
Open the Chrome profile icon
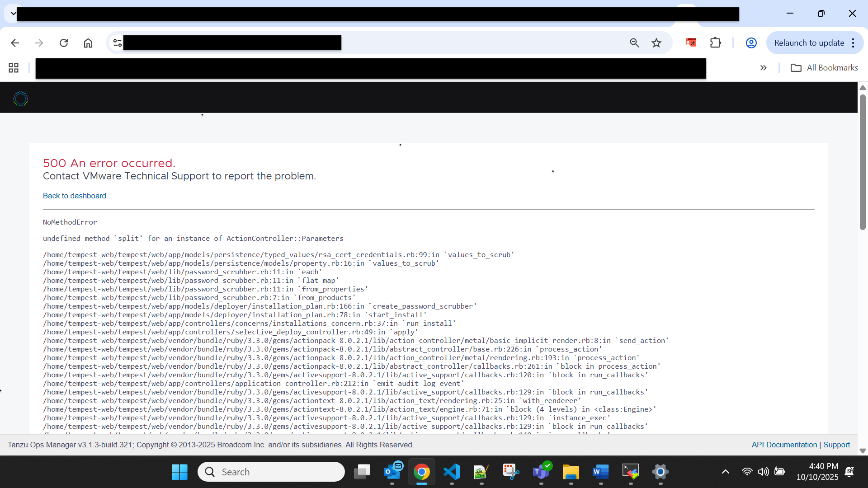point(751,43)
